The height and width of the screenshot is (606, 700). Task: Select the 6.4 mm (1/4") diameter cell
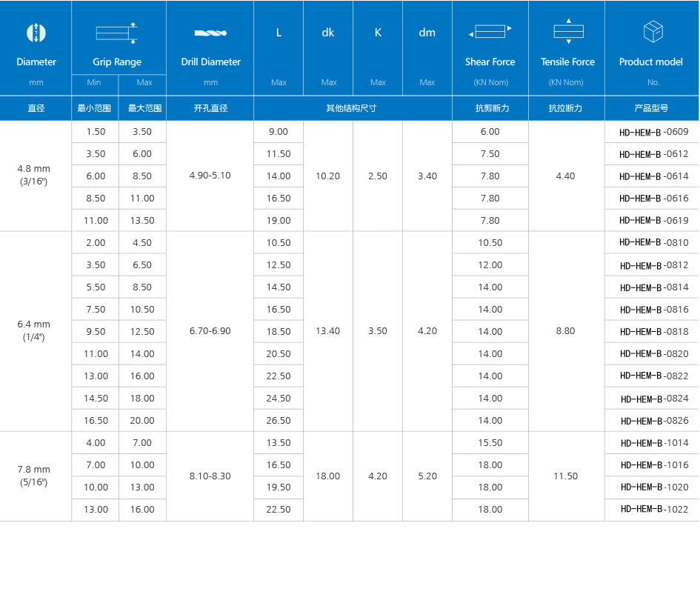tap(36, 331)
